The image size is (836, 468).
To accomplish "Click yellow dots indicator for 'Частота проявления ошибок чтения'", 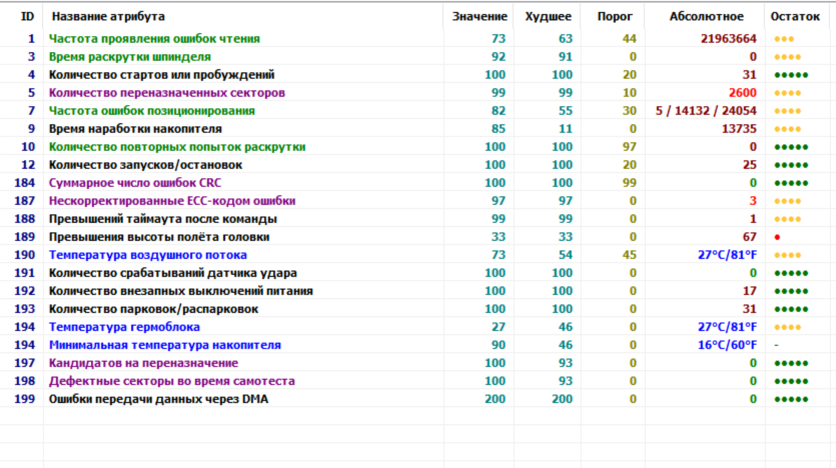I will point(783,39).
